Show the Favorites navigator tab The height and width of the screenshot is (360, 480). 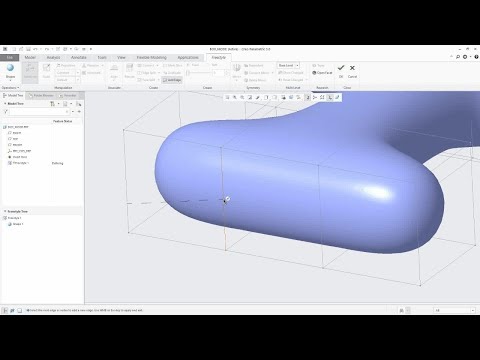67,95
